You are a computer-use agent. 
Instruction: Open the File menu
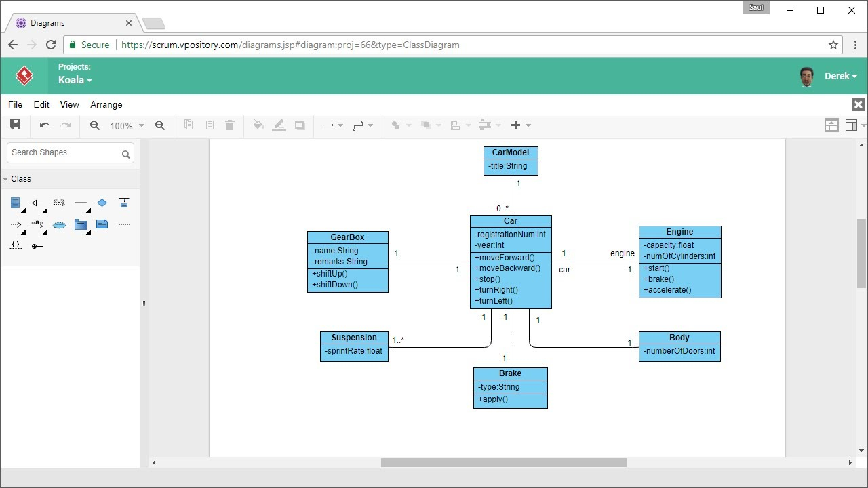click(x=15, y=104)
